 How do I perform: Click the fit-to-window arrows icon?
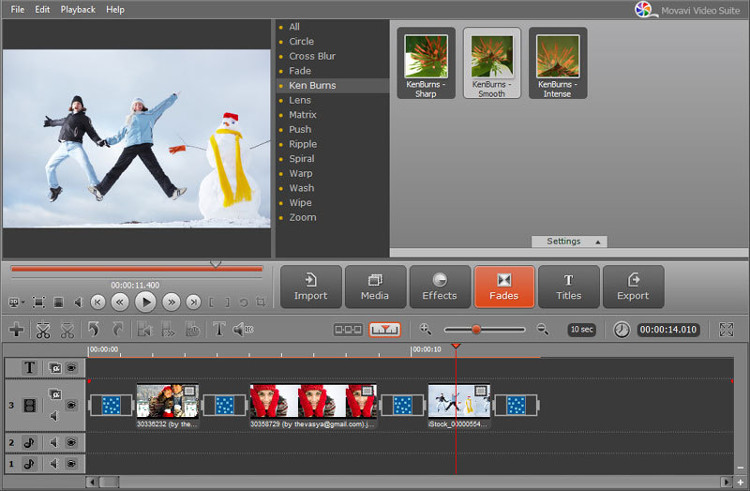click(726, 329)
